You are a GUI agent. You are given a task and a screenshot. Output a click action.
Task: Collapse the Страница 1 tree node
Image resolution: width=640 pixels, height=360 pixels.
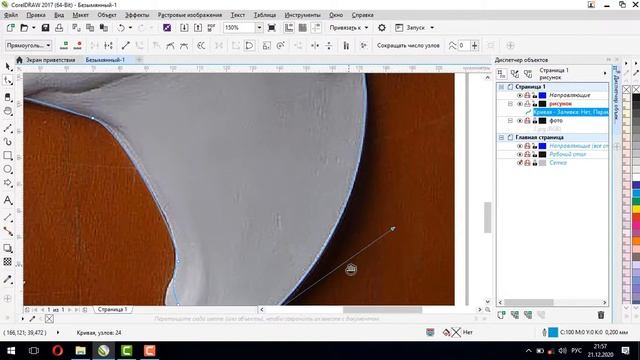[501, 87]
